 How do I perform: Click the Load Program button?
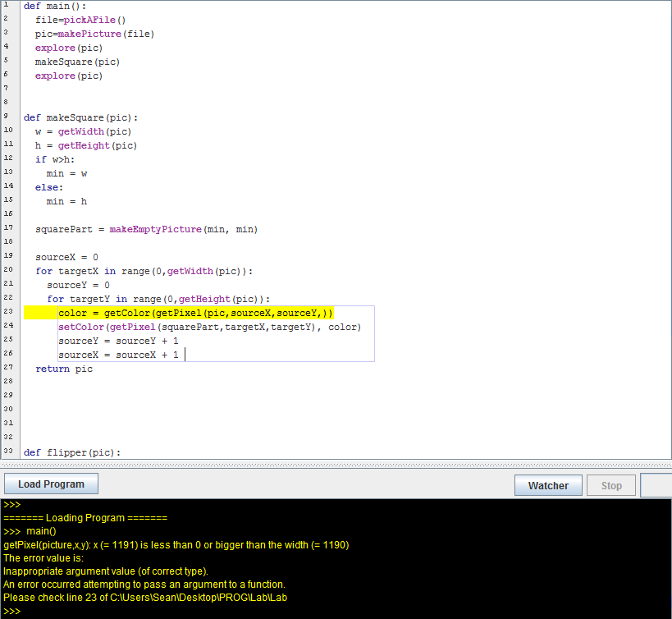point(51,484)
